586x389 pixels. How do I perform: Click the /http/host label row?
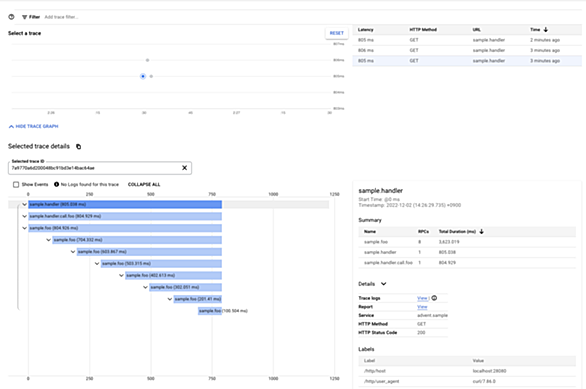(x=467, y=371)
